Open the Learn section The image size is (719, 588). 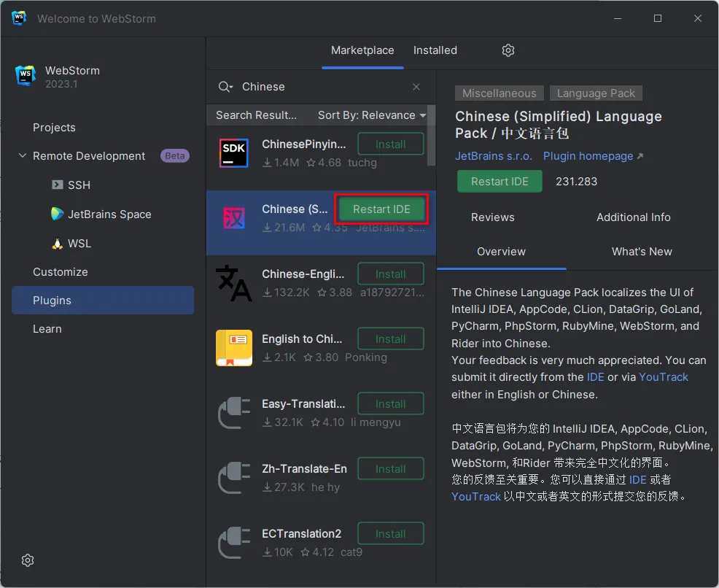(47, 329)
